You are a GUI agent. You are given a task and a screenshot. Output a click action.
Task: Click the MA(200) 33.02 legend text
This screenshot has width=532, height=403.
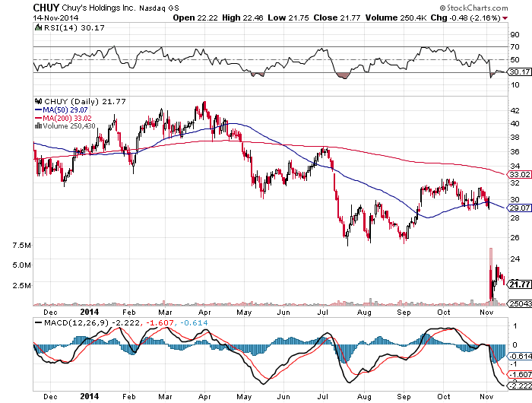pyautogui.click(x=67, y=118)
